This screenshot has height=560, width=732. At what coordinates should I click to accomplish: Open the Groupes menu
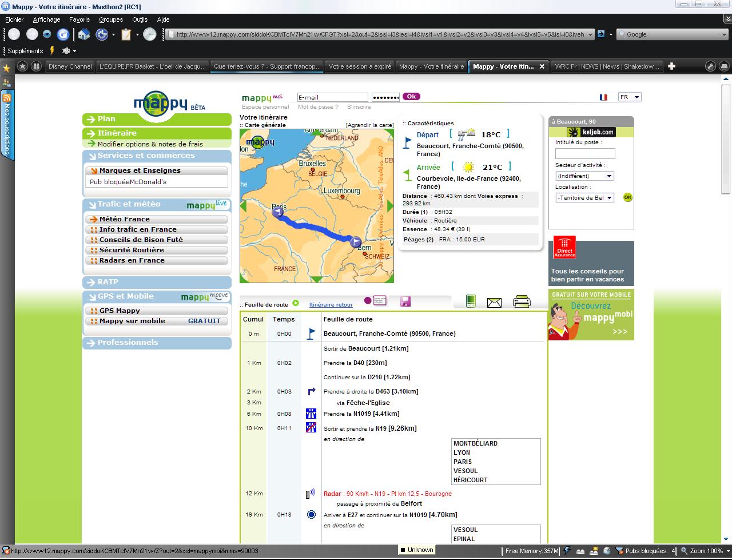click(111, 19)
